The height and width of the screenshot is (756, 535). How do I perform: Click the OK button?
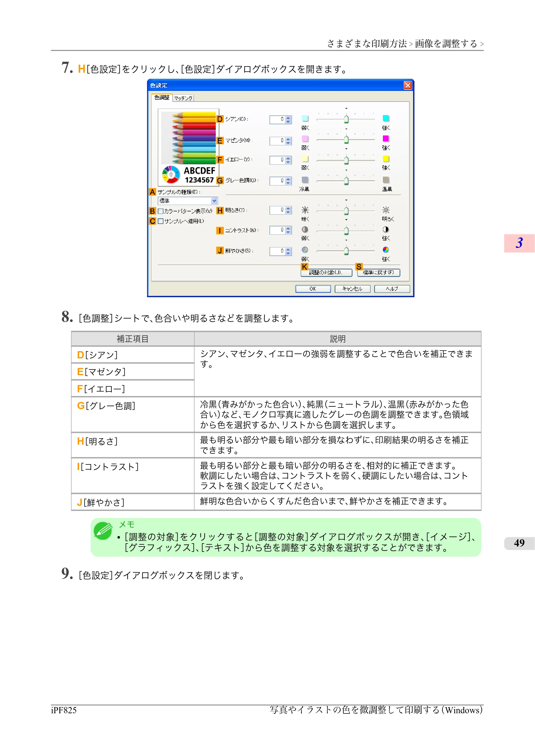(313, 289)
